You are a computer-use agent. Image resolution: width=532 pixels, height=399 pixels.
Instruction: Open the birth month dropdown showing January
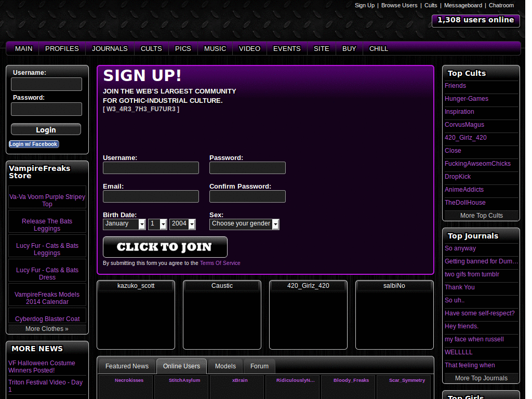124,224
